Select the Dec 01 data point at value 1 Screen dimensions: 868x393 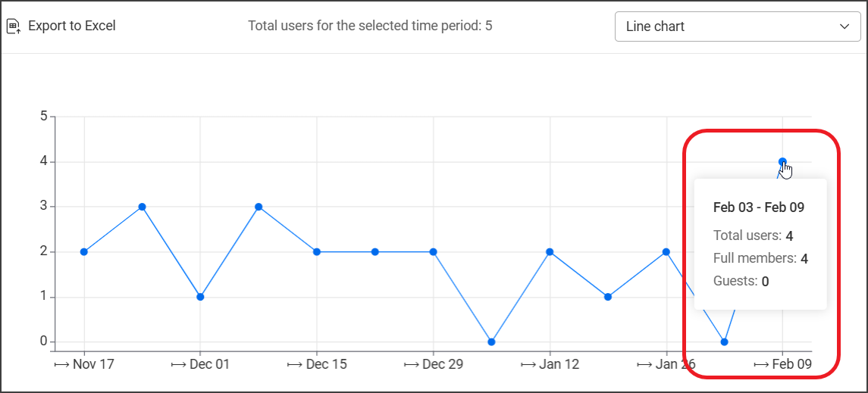pos(200,297)
